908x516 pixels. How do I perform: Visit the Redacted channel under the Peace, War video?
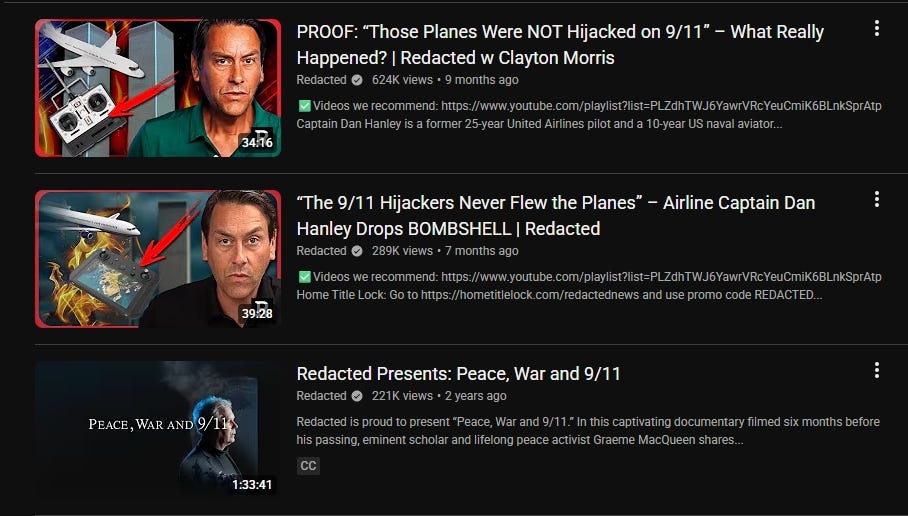click(x=321, y=396)
